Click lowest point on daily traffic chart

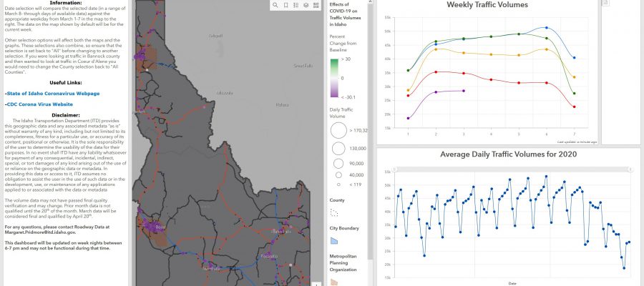tap(624, 268)
